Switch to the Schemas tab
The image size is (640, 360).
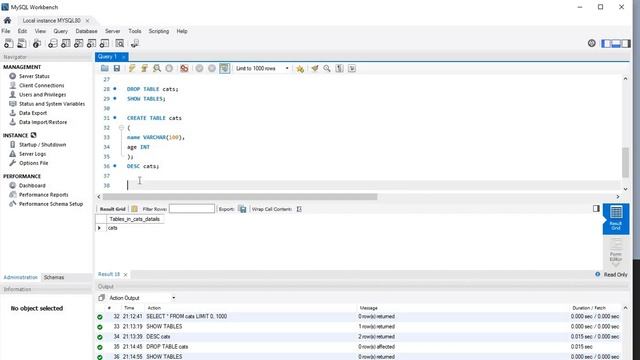(x=54, y=278)
